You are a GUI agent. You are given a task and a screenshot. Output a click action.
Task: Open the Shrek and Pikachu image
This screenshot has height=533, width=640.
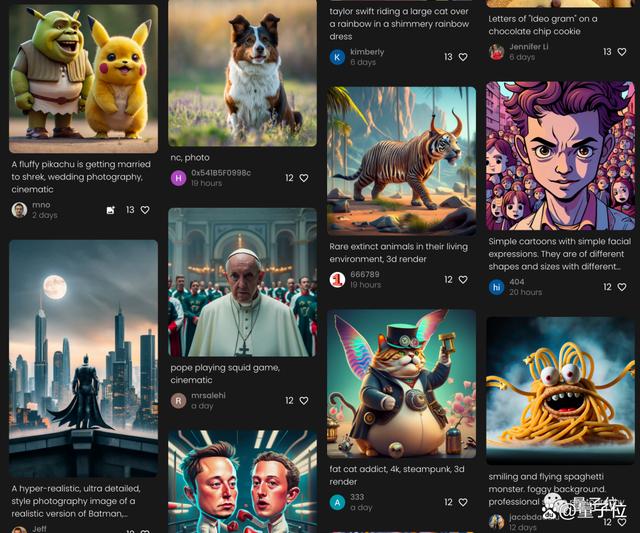pos(83,79)
